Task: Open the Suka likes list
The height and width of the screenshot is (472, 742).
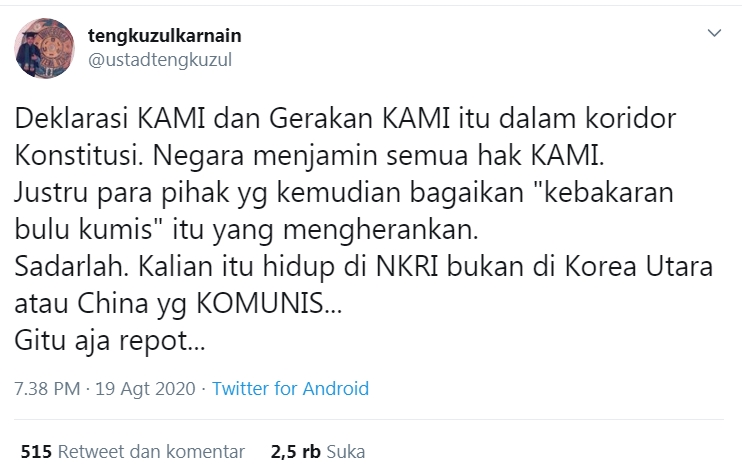Action: pyautogui.click(x=345, y=452)
